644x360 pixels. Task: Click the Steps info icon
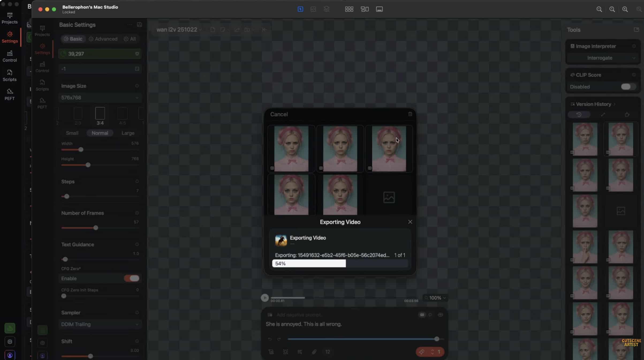[137, 182]
